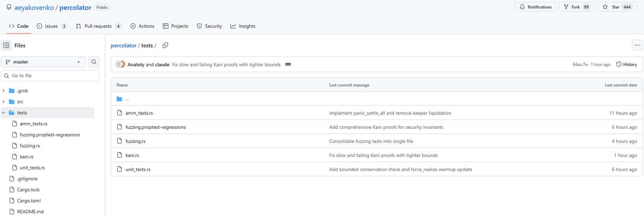Expand commit message details ellipsis

tap(288, 65)
